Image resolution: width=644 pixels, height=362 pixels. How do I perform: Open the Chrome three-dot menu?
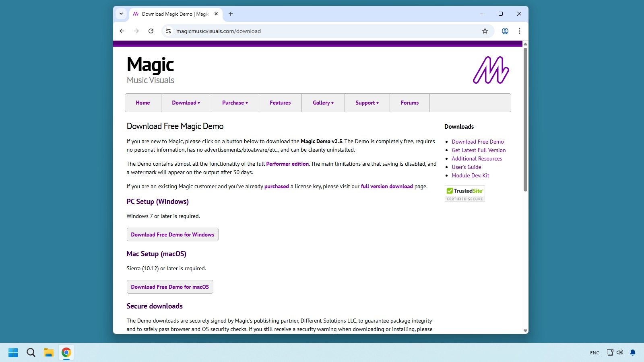click(x=520, y=31)
